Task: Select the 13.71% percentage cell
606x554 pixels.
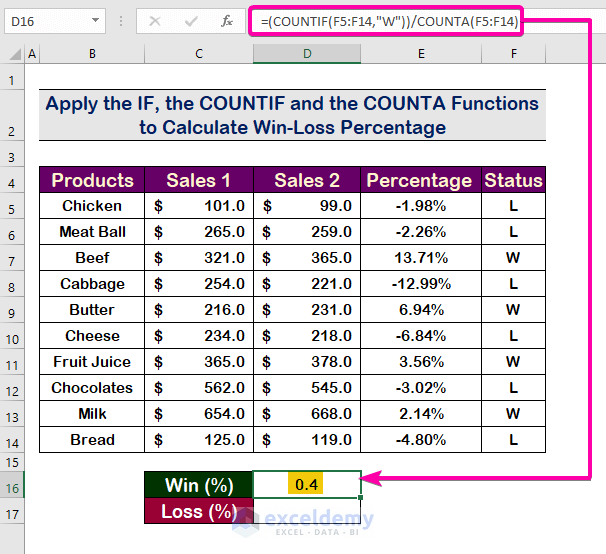Action: (x=421, y=258)
